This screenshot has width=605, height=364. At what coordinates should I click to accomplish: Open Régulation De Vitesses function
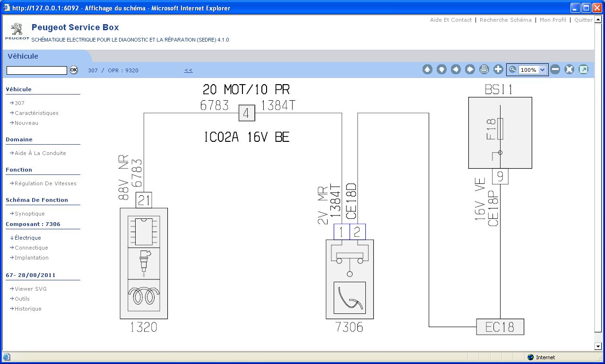click(x=45, y=183)
